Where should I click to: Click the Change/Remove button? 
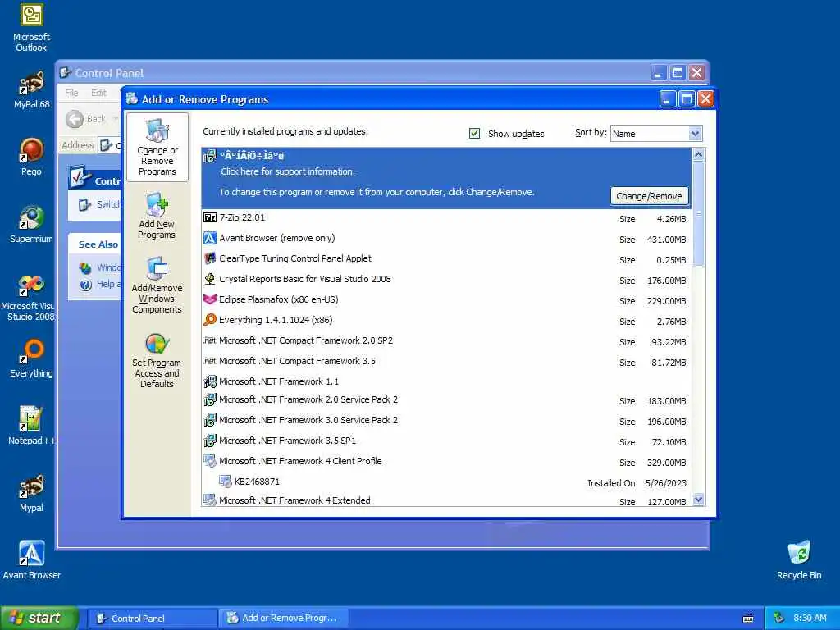click(x=649, y=196)
